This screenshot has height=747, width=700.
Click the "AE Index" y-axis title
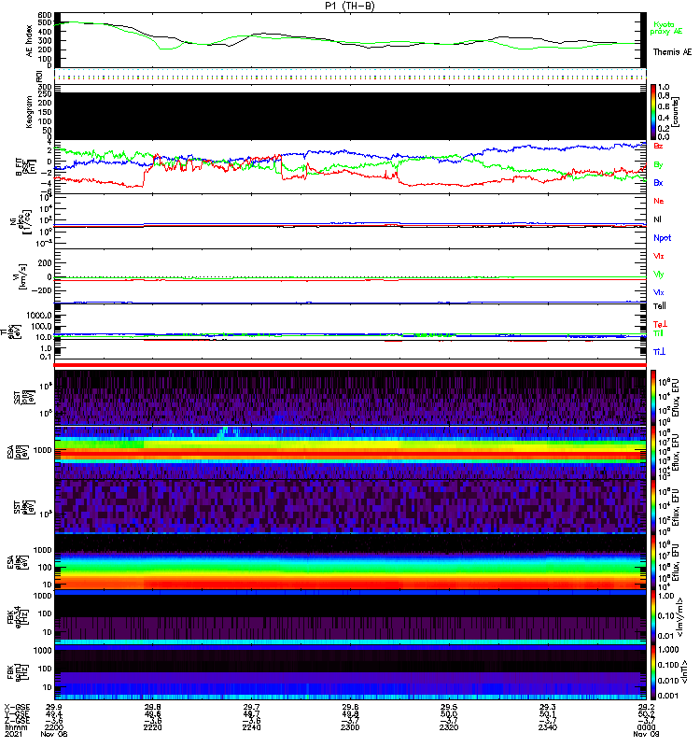click(30, 41)
